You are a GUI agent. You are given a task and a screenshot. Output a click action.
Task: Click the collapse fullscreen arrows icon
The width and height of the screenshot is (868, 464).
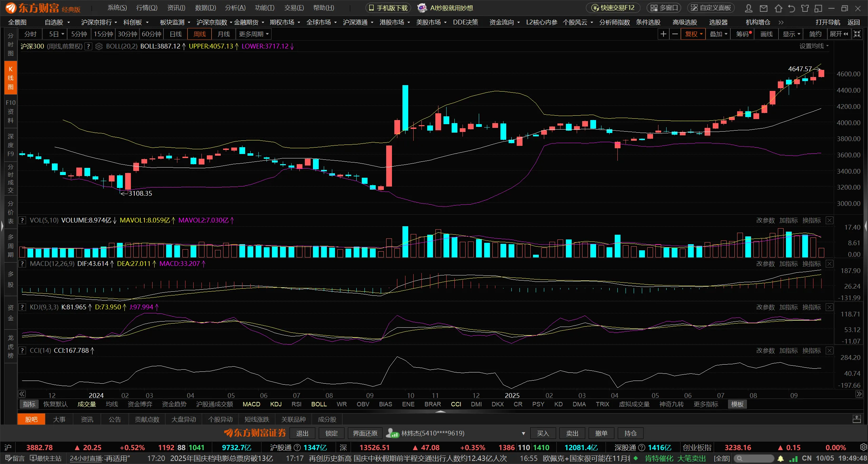857,34
